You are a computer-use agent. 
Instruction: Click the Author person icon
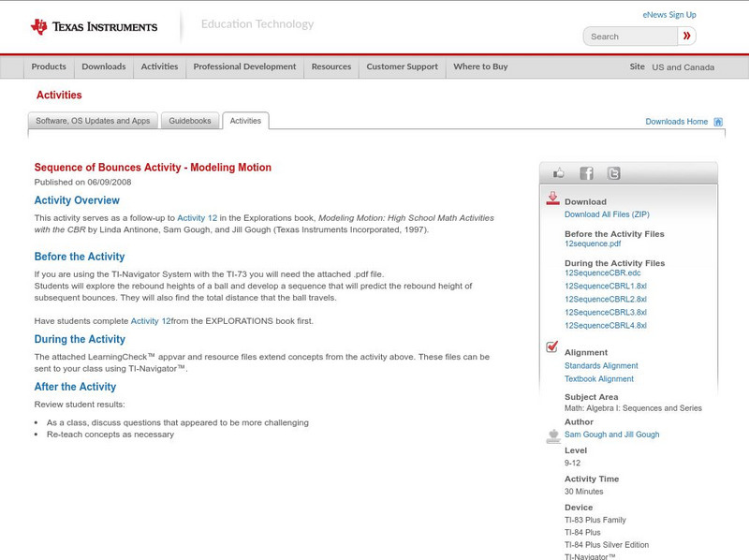(553, 435)
